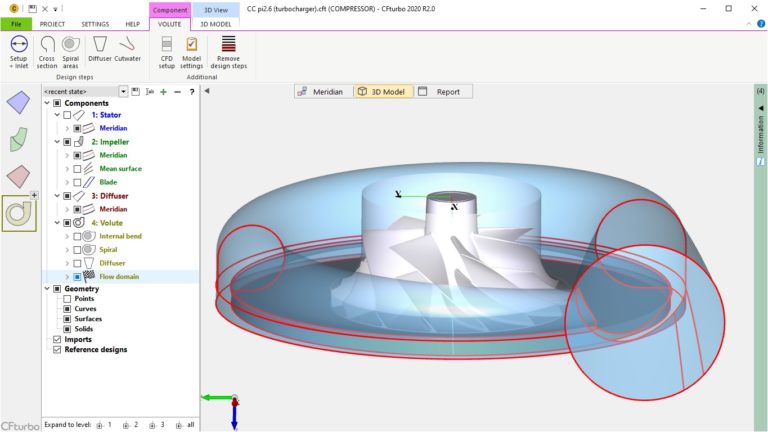Open the Spiral areas design step
The height and width of the screenshot is (432, 768).
[71, 49]
